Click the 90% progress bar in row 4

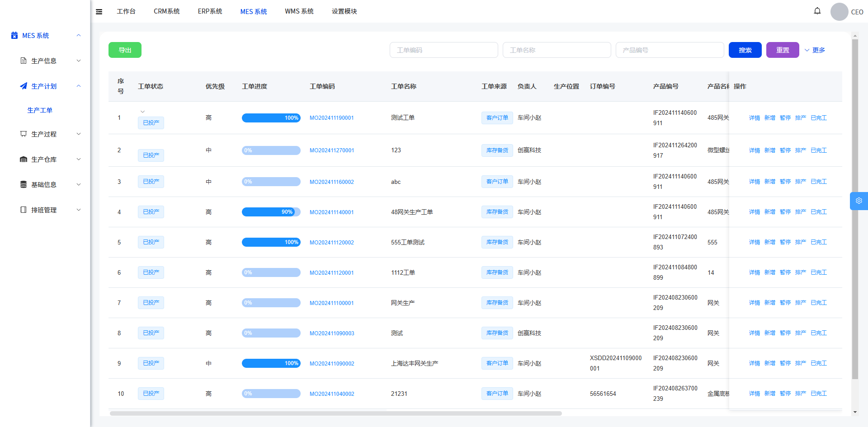(x=271, y=212)
